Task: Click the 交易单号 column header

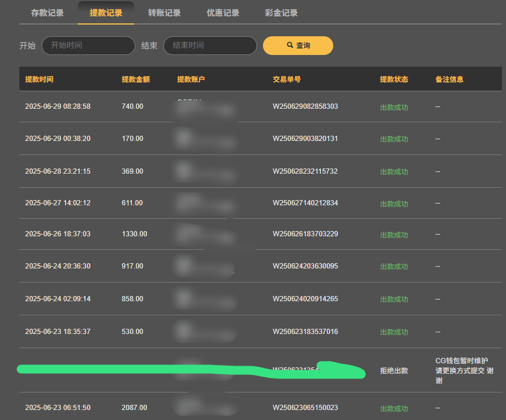Action: 287,80
